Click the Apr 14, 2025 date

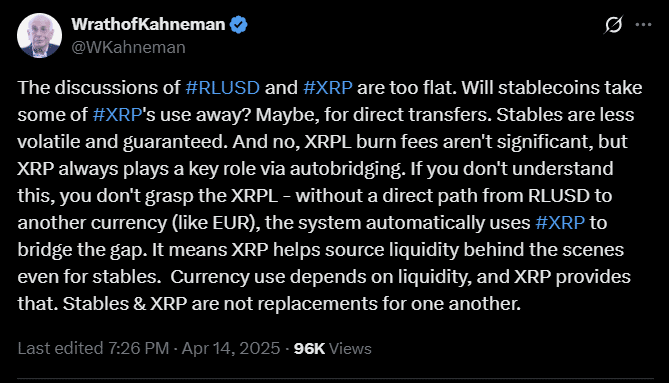point(231,348)
